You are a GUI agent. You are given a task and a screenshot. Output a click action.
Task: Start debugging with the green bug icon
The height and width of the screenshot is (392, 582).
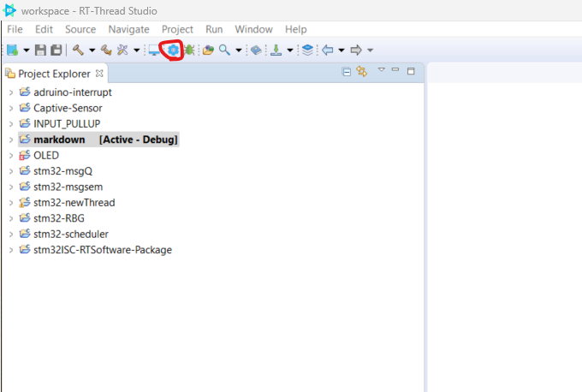pos(188,50)
